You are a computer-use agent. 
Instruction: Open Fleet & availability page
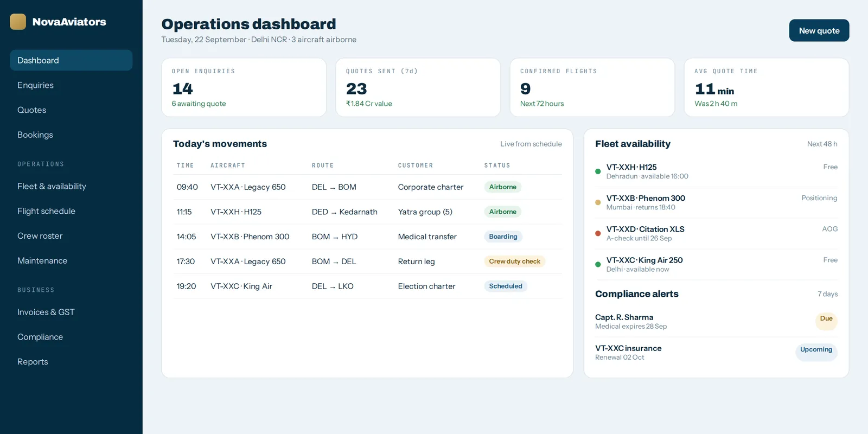[x=71, y=186]
